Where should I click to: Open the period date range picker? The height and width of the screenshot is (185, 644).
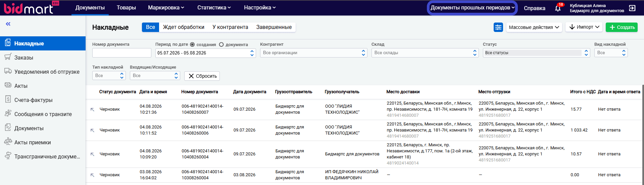click(206, 53)
